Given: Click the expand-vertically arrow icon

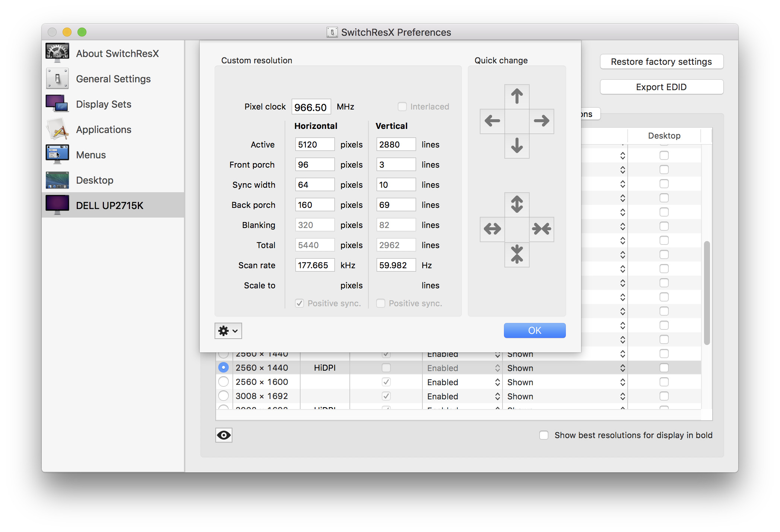Looking at the screenshot, I should pyautogui.click(x=517, y=205).
